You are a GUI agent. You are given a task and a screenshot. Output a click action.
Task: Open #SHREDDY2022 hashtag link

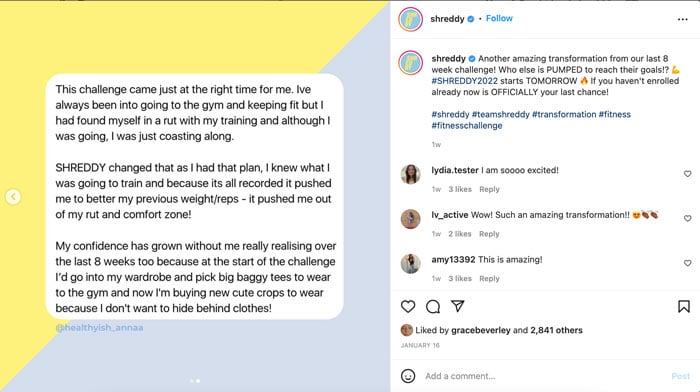tap(464, 81)
